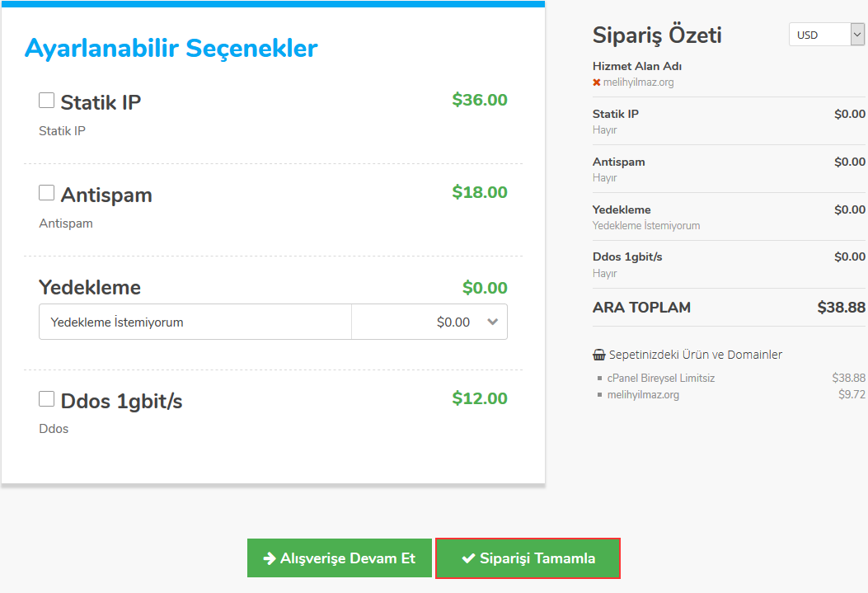Viewport: 868px width, 593px height.
Task: Click the Sepetinizdeki Ürün ve Domainler label
Action: click(x=695, y=355)
